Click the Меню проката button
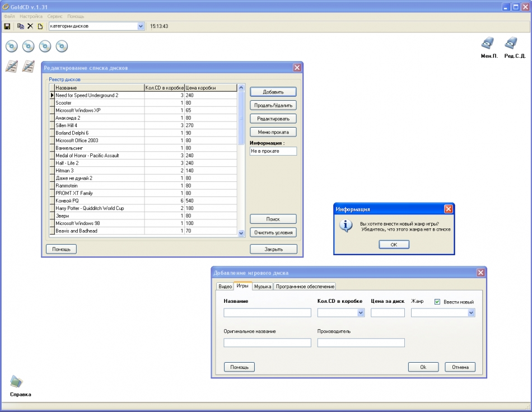532x412 pixels. [x=273, y=132]
